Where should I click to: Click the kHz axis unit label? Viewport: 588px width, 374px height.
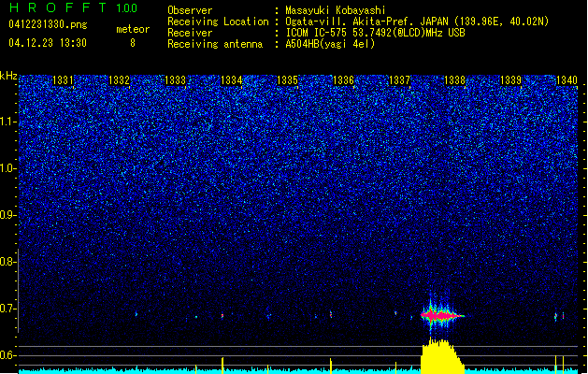(x=8, y=76)
